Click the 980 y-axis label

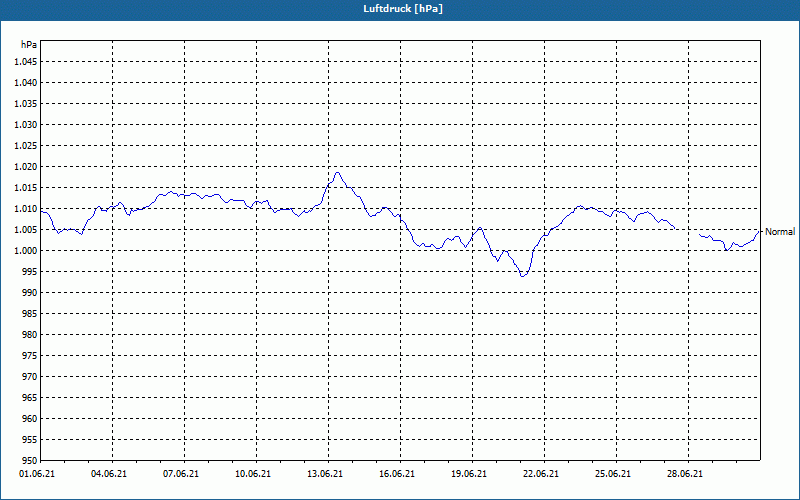coord(30,335)
